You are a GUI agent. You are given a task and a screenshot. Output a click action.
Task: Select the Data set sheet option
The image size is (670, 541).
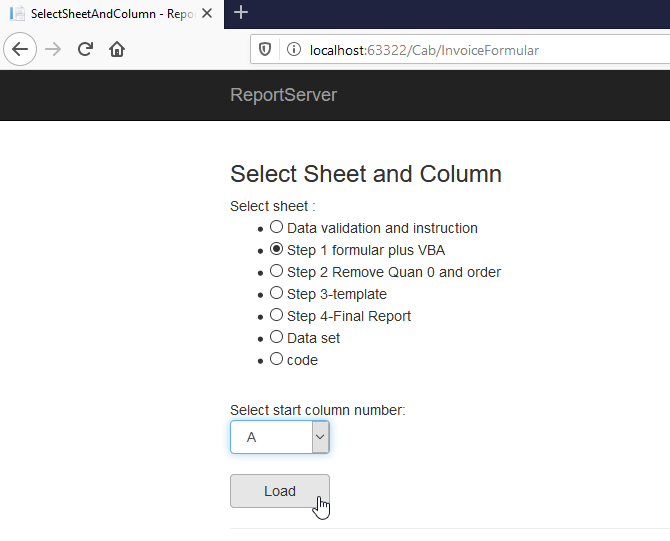277,337
